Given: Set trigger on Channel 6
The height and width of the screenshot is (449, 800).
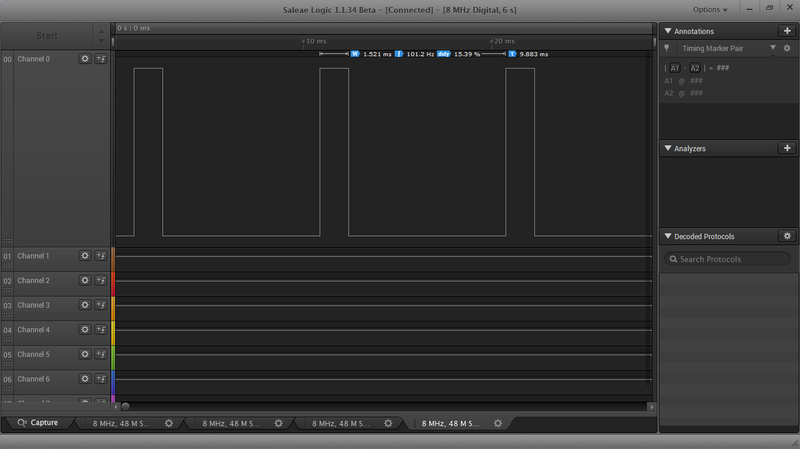Looking at the screenshot, I should pyautogui.click(x=101, y=379).
